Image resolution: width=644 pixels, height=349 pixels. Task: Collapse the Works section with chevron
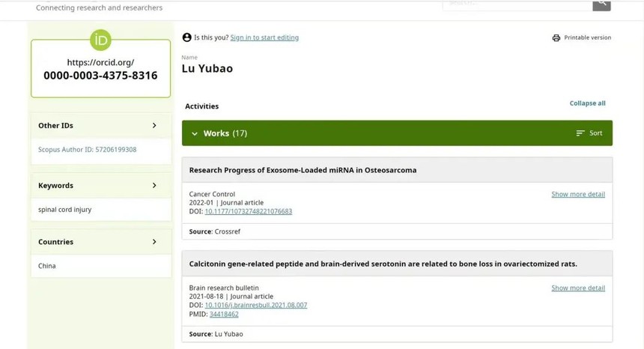pos(195,133)
